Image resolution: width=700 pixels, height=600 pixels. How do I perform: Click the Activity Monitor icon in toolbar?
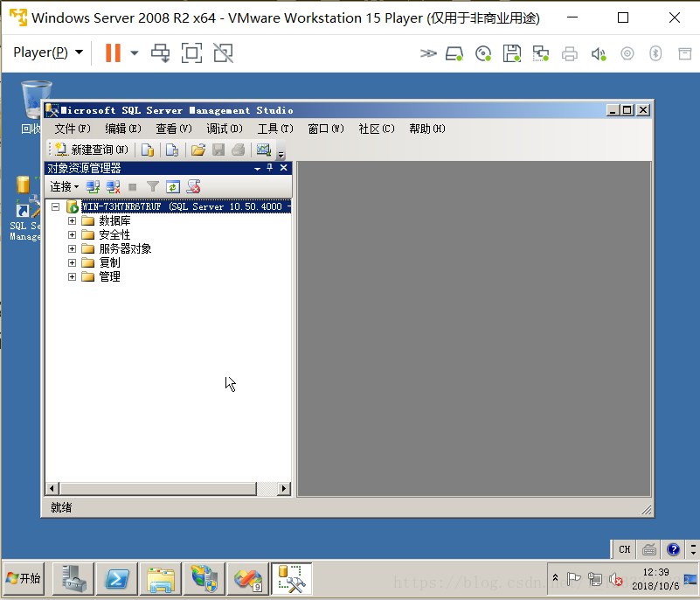pos(264,150)
